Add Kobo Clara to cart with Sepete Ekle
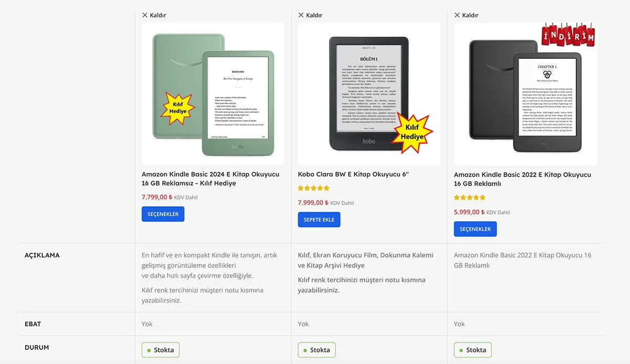Screen dimensions: 630x364 coord(319,220)
